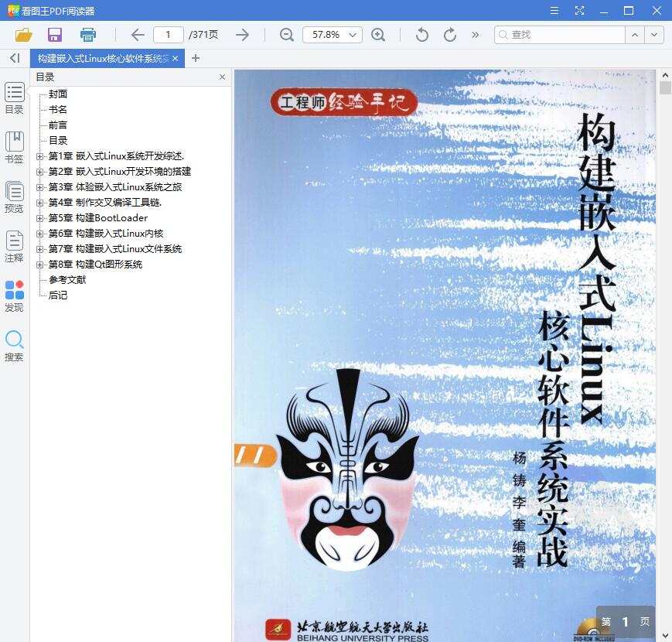Screen dimensions: 672x642
Task: Rotate page counterclockwise
Action: [421, 35]
